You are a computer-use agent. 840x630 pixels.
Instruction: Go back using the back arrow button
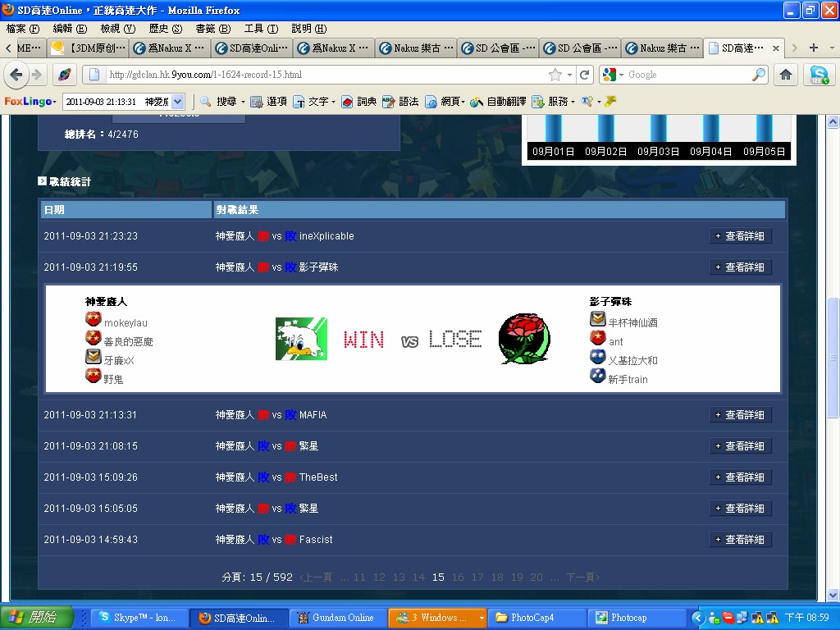(x=16, y=75)
